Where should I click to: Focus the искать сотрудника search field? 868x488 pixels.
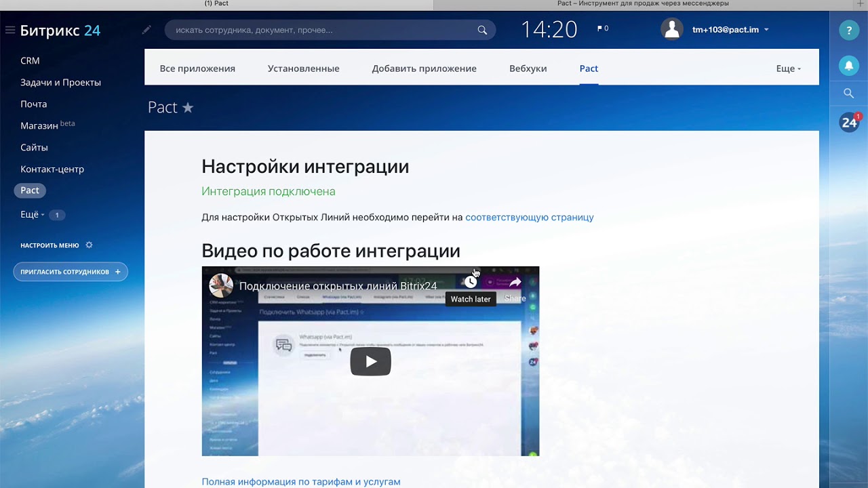point(330,30)
